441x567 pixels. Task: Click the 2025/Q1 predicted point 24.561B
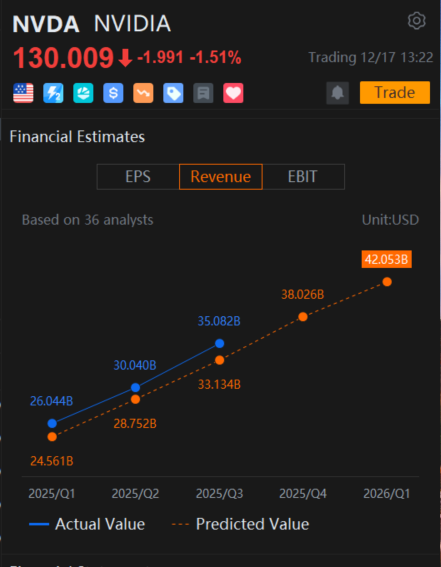52,437
